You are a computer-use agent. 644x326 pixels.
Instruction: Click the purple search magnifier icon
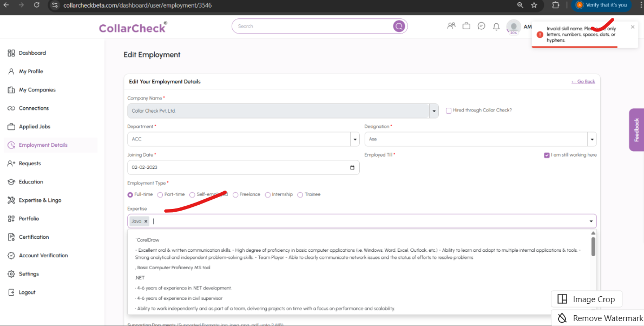399,26
